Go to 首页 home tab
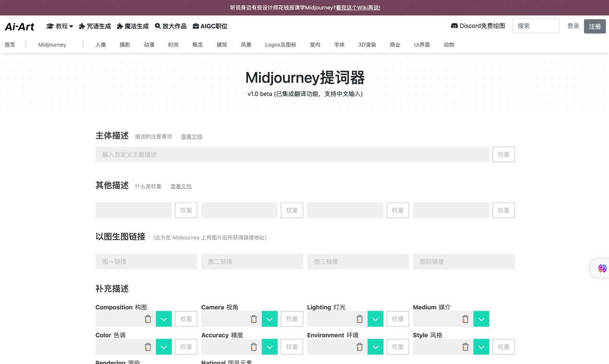This screenshot has width=609, height=364. click(10, 45)
